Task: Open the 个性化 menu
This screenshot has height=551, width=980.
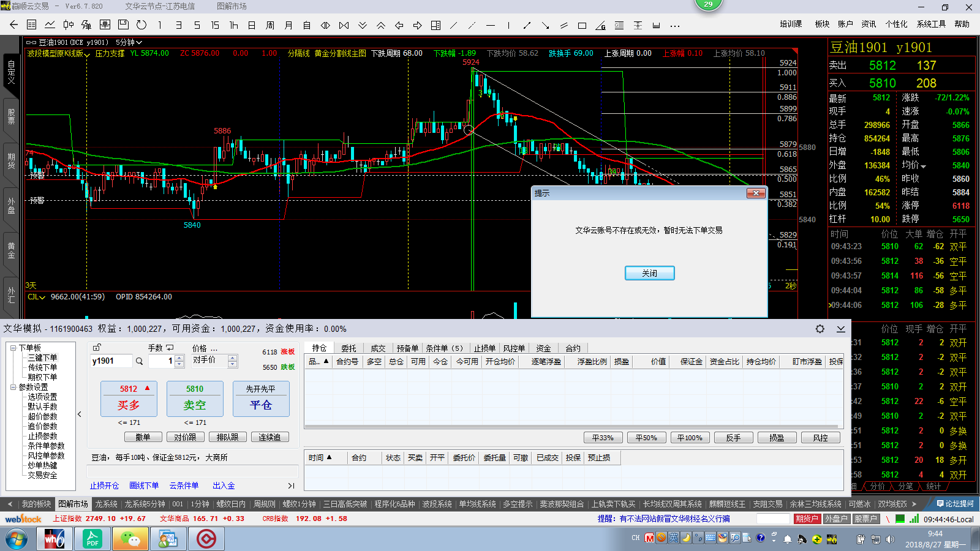Action: [896, 24]
